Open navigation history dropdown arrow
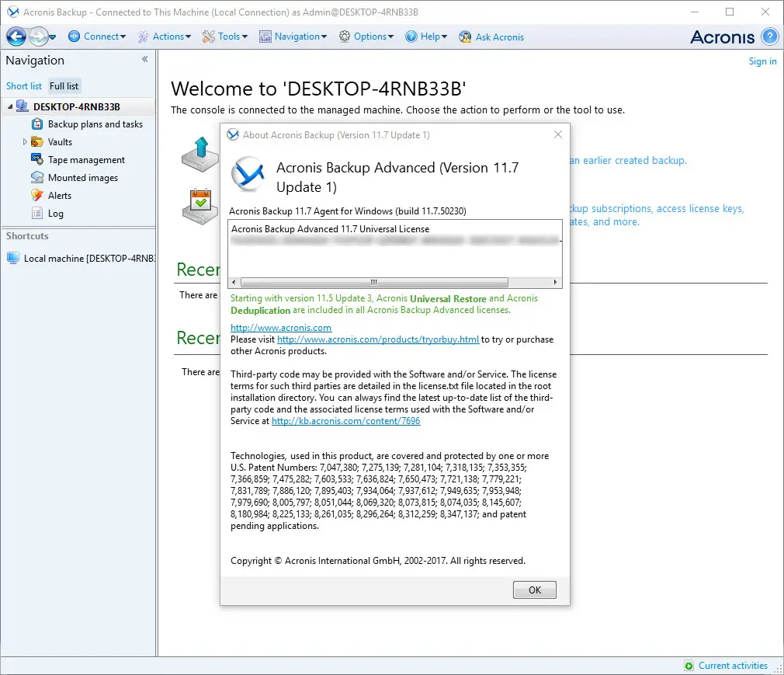Image resolution: width=784 pixels, height=675 pixels. click(53, 37)
